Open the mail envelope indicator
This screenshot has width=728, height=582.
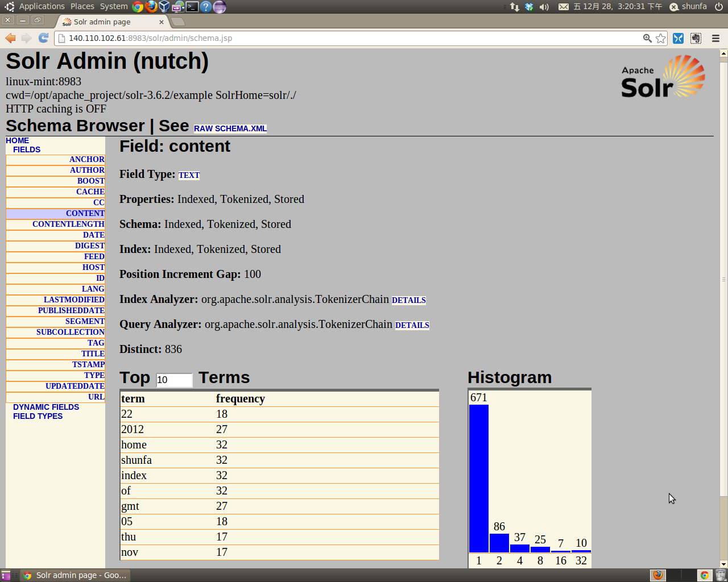(563, 7)
